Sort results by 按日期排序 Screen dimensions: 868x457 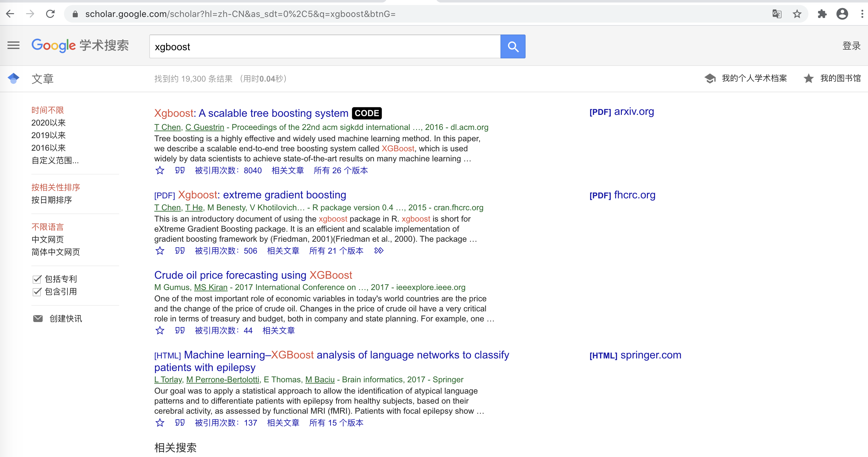[51, 200]
